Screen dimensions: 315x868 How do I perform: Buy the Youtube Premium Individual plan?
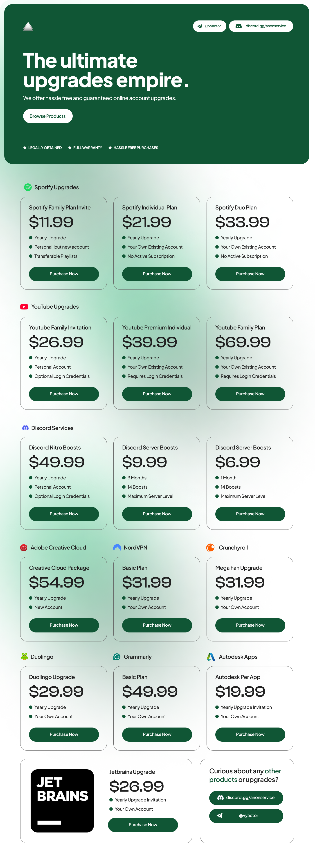[157, 394]
